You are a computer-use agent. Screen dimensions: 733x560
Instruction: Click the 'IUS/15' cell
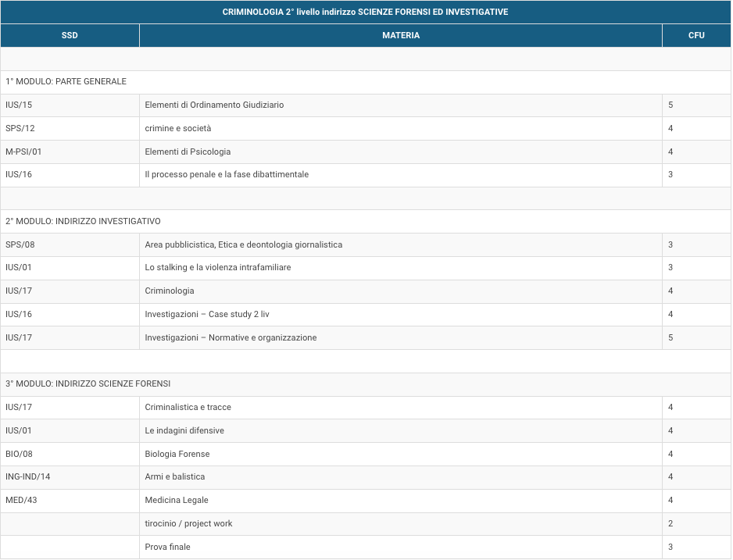(70, 105)
